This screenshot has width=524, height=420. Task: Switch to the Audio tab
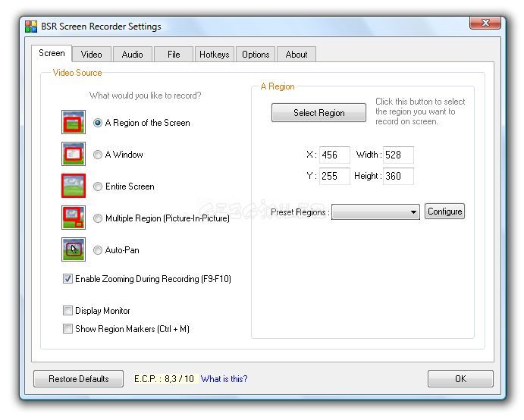click(133, 55)
